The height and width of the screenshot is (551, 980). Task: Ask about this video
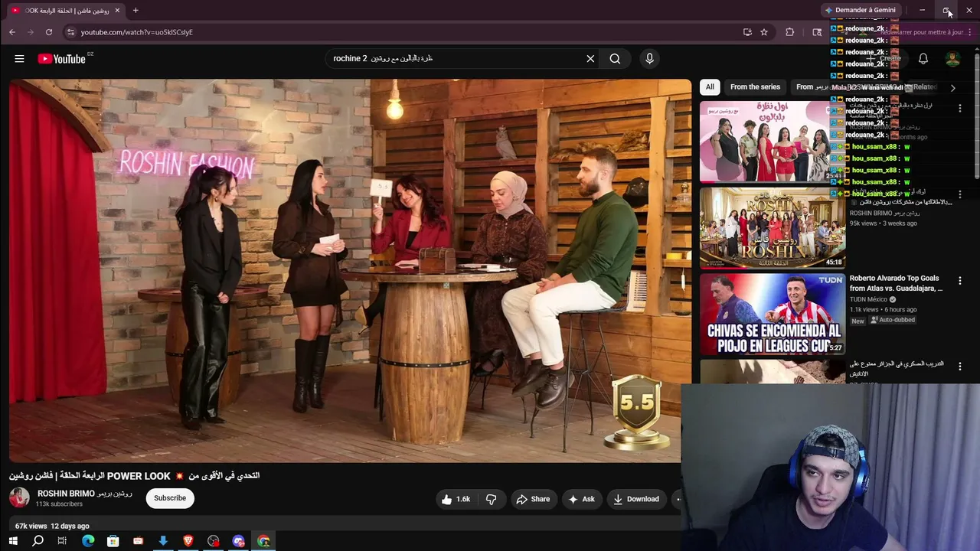[x=581, y=500]
